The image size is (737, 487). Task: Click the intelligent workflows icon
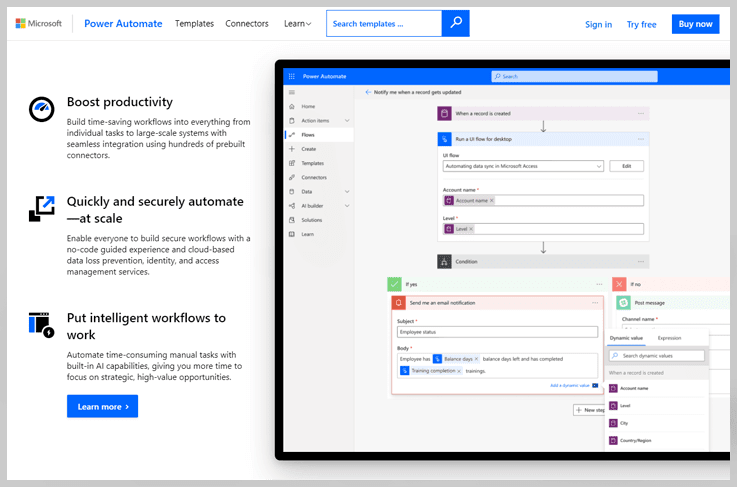pos(41,325)
